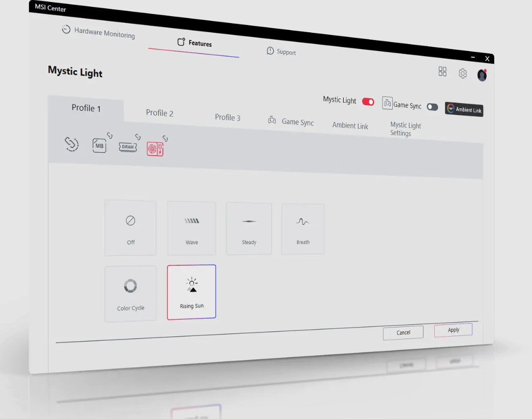Screen dimensions: 532x419
Task: Open the Support tab
Action: 281,51
